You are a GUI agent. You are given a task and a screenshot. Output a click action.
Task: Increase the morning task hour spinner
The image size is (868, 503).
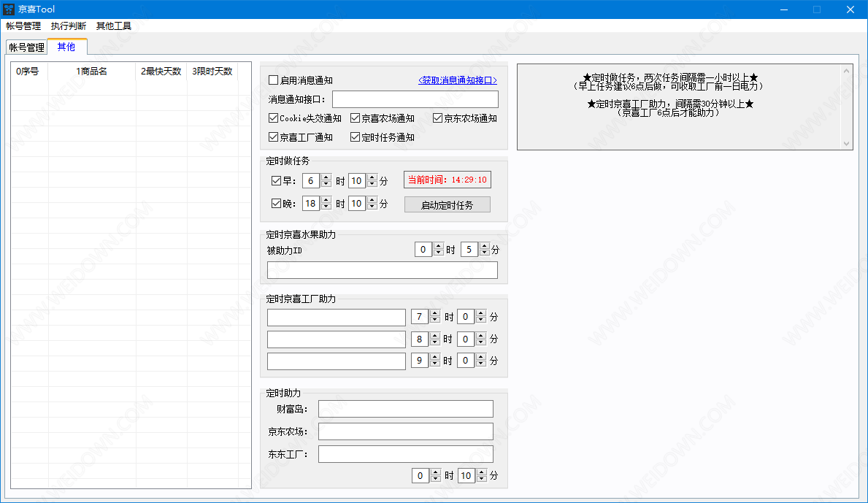coord(326,177)
